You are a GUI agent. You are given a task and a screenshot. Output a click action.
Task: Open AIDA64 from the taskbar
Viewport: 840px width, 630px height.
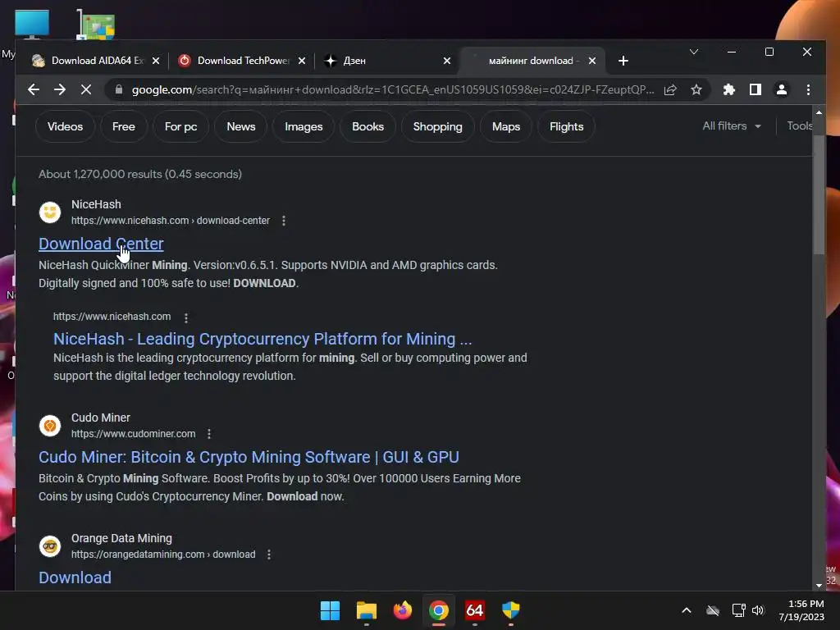point(475,610)
